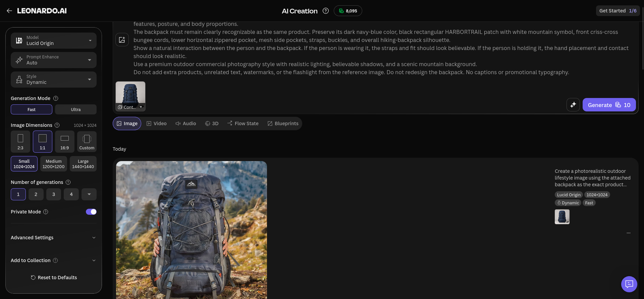The height and width of the screenshot is (299, 644).
Task: Open the Image Dimensions info icon
Action: [57, 125]
